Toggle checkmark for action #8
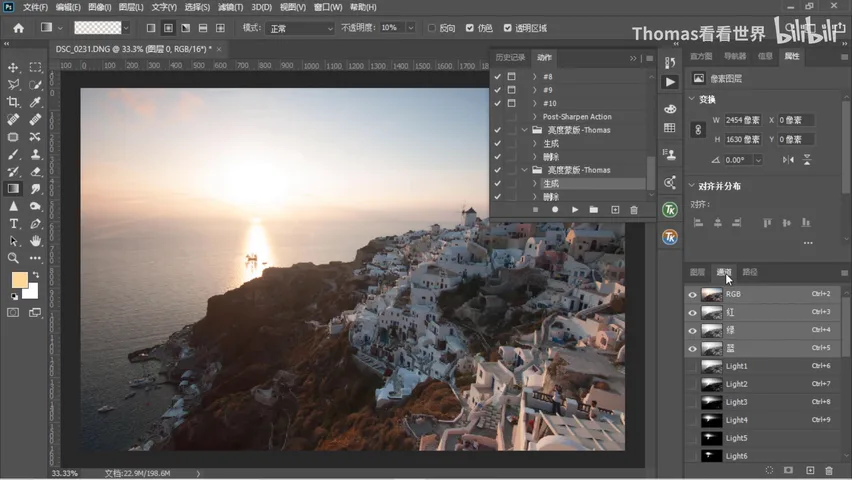This screenshot has height=480, width=852. (x=497, y=77)
